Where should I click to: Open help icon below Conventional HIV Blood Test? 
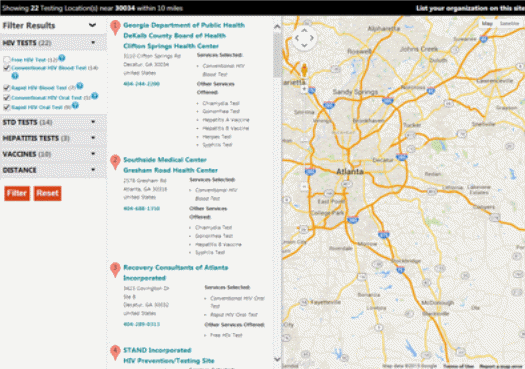15,76
